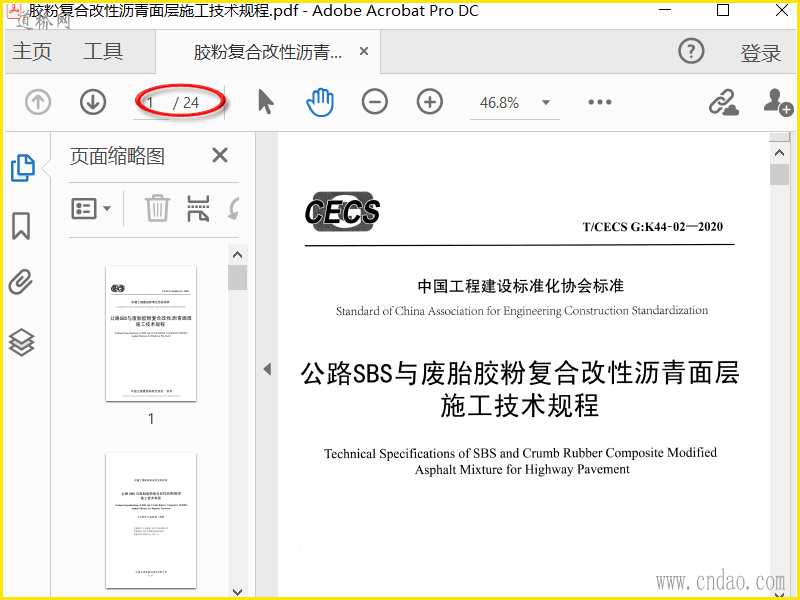Close the 胶粉复合改性沥青 document tab

[x=364, y=51]
